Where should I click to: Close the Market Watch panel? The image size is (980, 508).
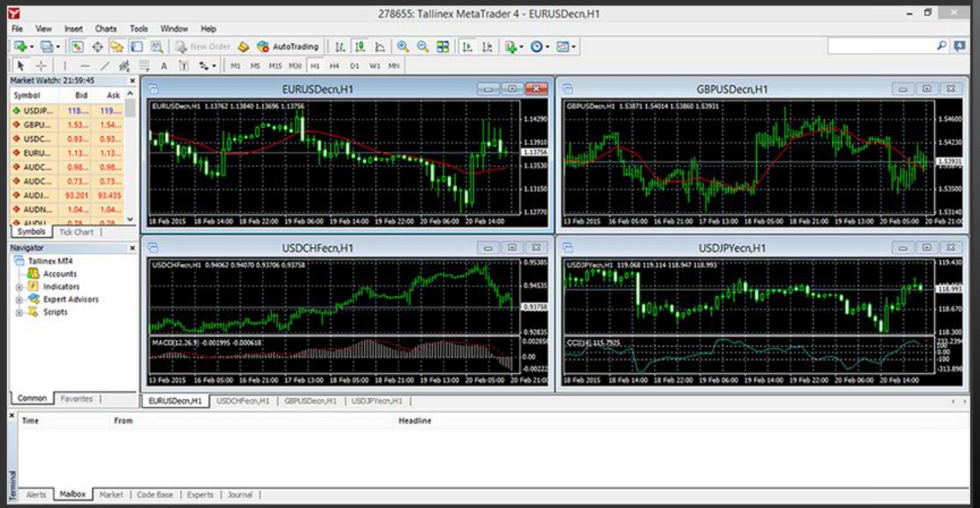click(x=131, y=81)
